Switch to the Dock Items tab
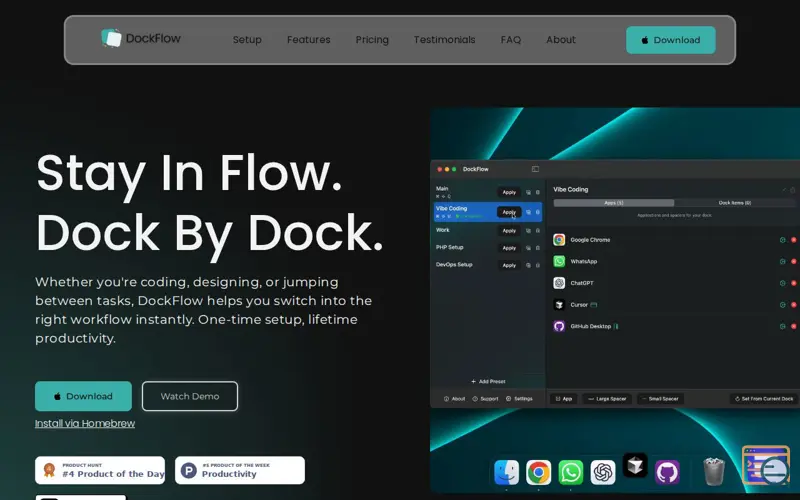800x500 pixels. [734, 203]
